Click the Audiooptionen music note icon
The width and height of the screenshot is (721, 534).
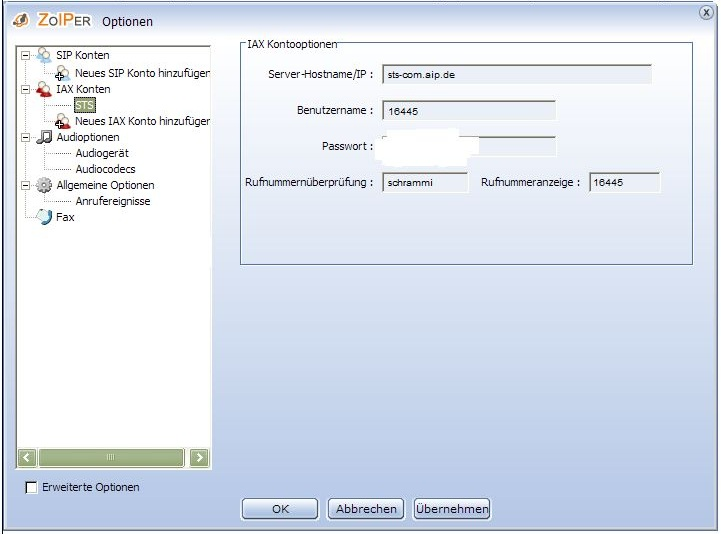pyautogui.click(x=44, y=137)
